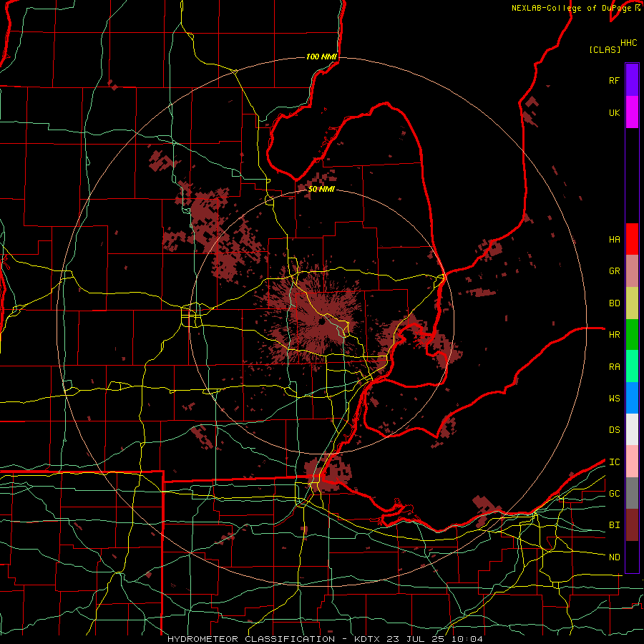Click the [CLAS] units label

(605, 49)
